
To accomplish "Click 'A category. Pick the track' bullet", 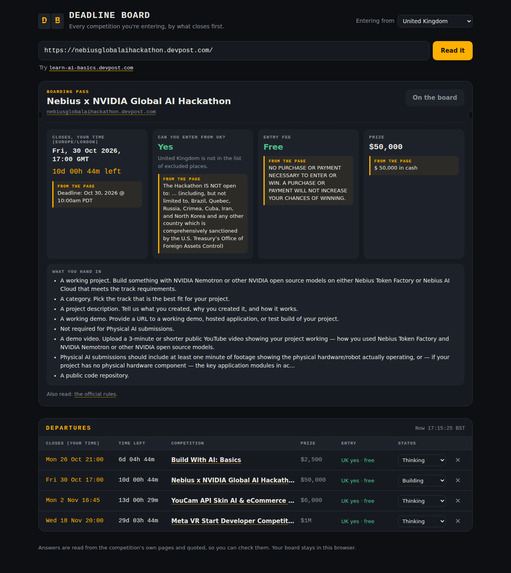I will point(145,299).
